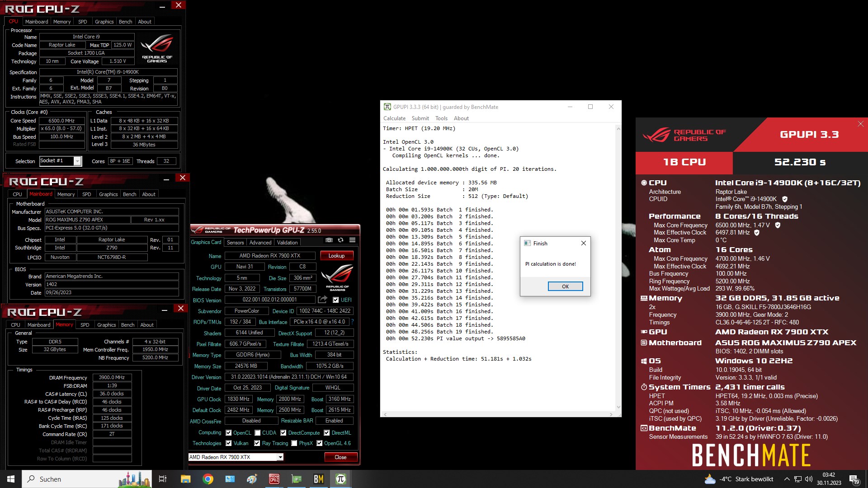Click the BenchMate BM taskbar icon

319,479
